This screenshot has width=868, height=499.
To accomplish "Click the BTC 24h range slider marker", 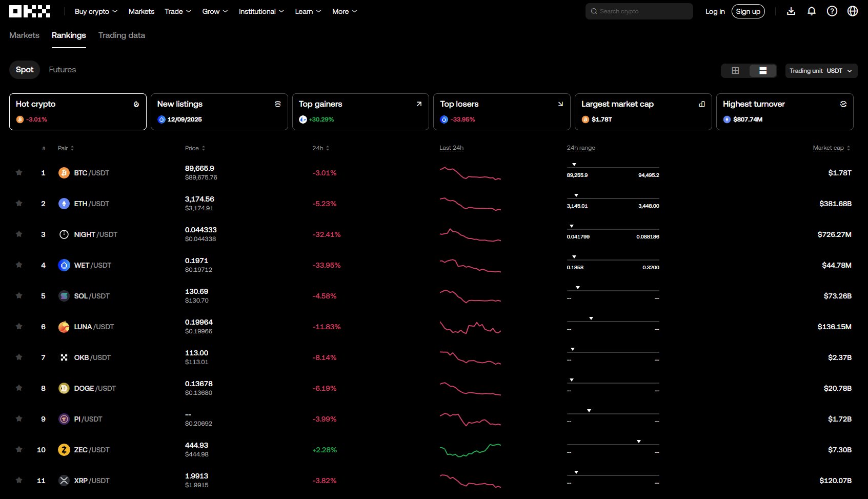I will pos(574,165).
